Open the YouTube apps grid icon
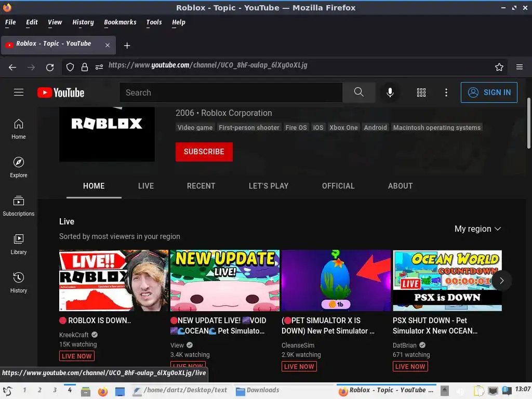This screenshot has height=399, width=532. coord(421,92)
